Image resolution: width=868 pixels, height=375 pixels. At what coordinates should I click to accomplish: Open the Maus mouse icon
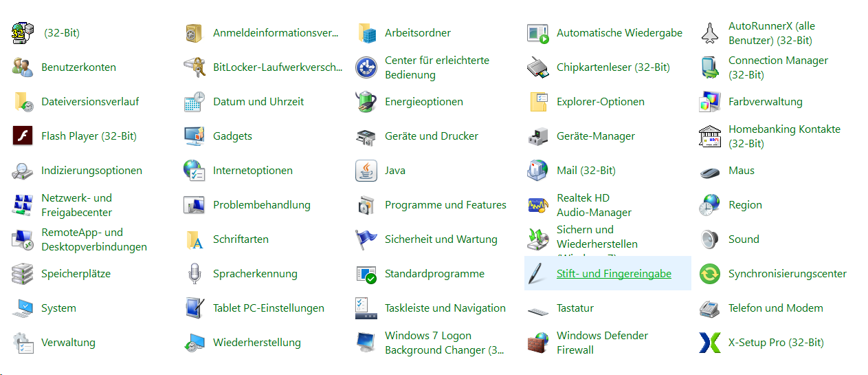click(x=710, y=171)
